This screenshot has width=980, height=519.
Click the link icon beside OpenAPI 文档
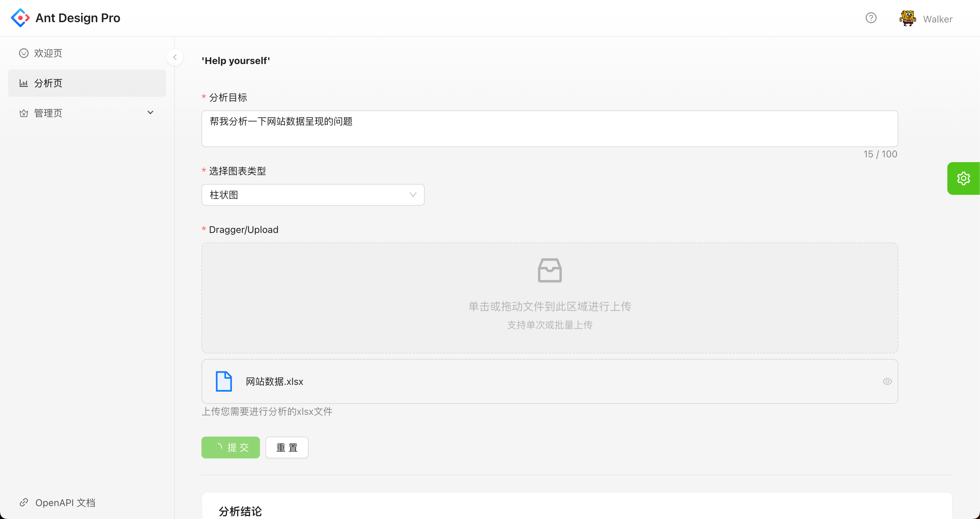(23, 503)
